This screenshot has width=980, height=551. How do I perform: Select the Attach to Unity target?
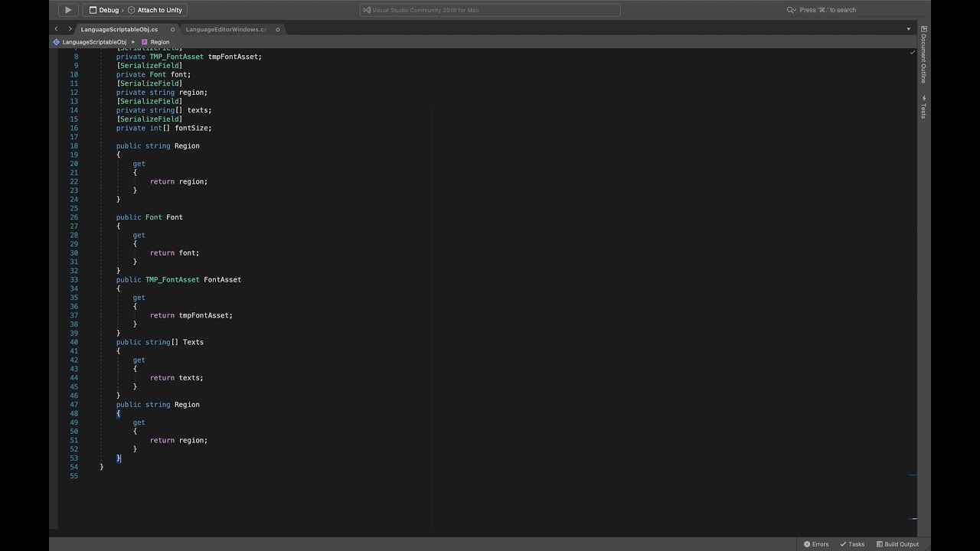coord(155,10)
